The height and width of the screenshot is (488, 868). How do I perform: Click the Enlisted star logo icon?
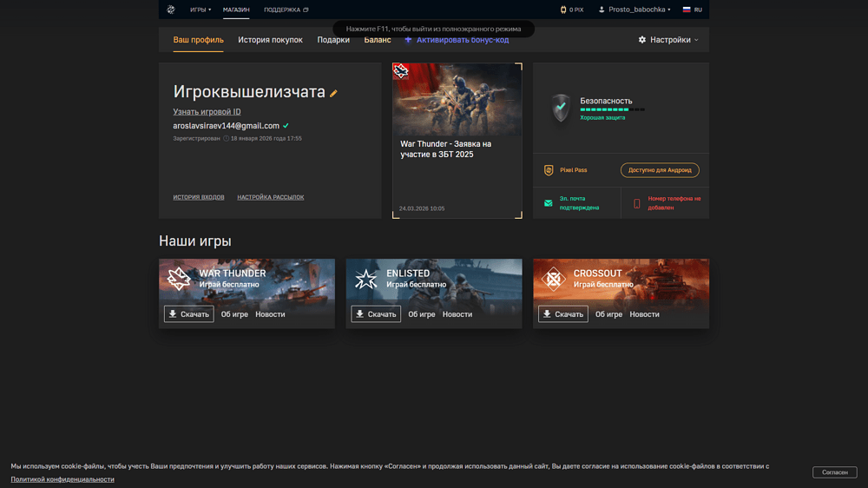click(366, 279)
